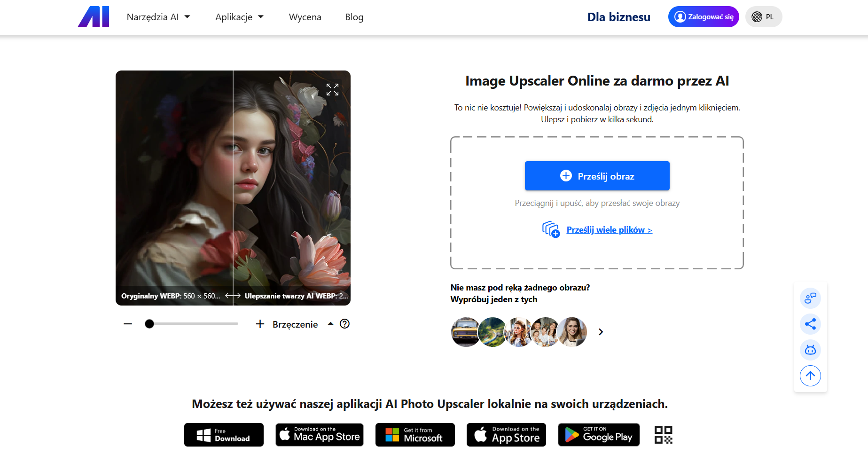868x455 pixels.
Task: Open the feedback chat icon
Action: (x=810, y=298)
